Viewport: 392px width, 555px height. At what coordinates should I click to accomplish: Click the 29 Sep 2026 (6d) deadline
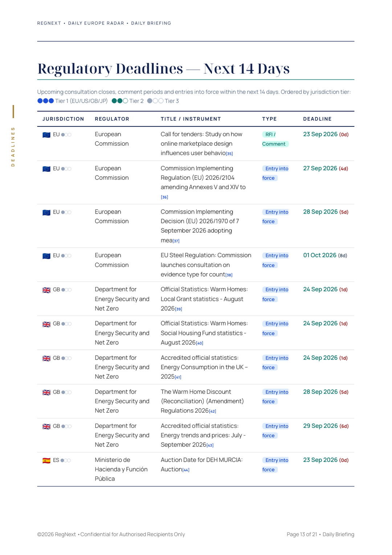326,426
